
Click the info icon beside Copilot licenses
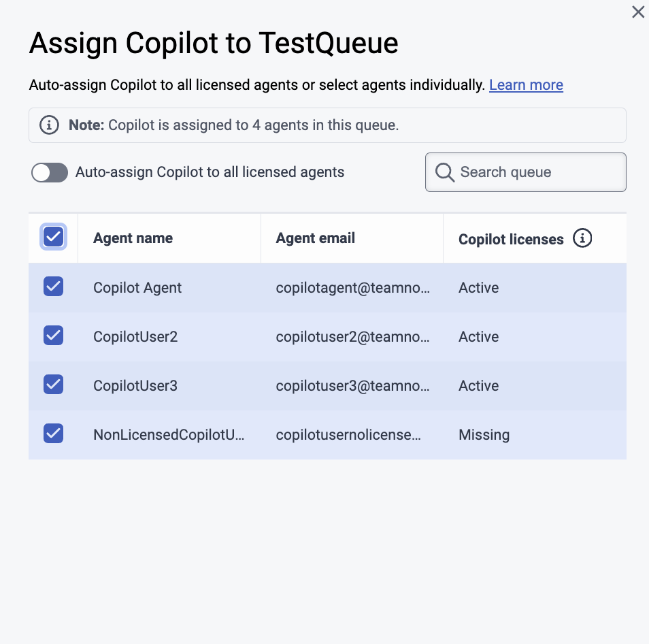(x=582, y=238)
